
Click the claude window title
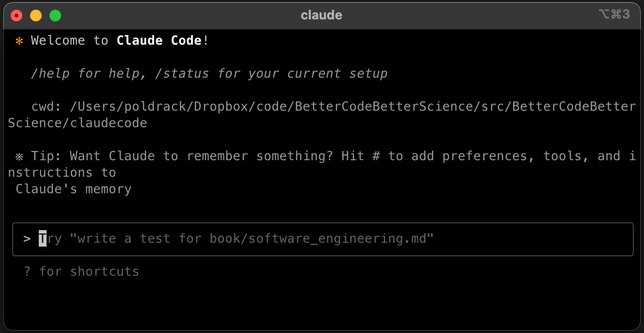(x=322, y=15)
